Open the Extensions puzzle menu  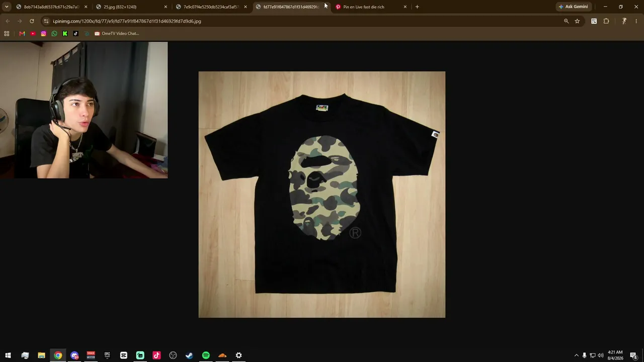tap(606, 21)
